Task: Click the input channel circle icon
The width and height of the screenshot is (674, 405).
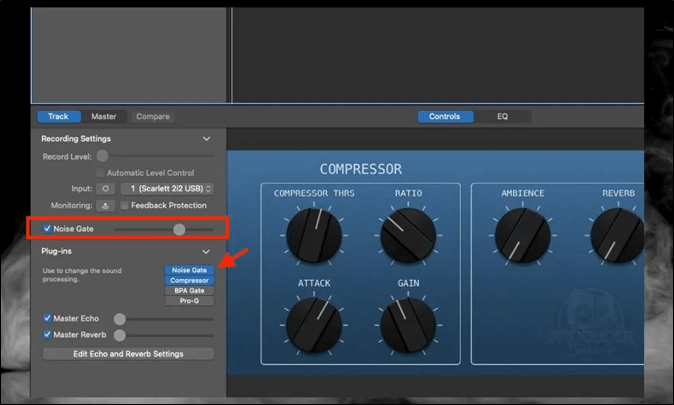Action: point(105,189)
